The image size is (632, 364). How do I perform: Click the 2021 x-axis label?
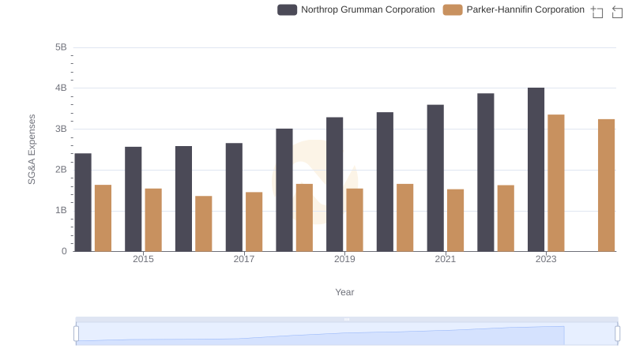pyautogui.click(x=446, y=259)
